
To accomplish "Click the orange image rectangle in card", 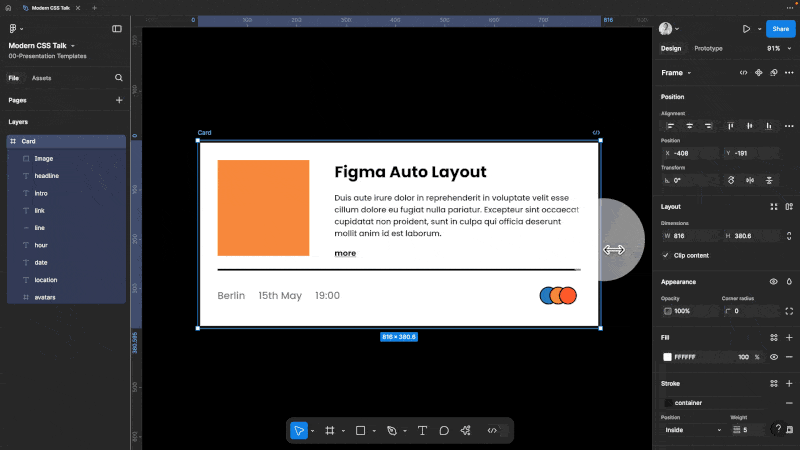I will (x=263, y=208).
